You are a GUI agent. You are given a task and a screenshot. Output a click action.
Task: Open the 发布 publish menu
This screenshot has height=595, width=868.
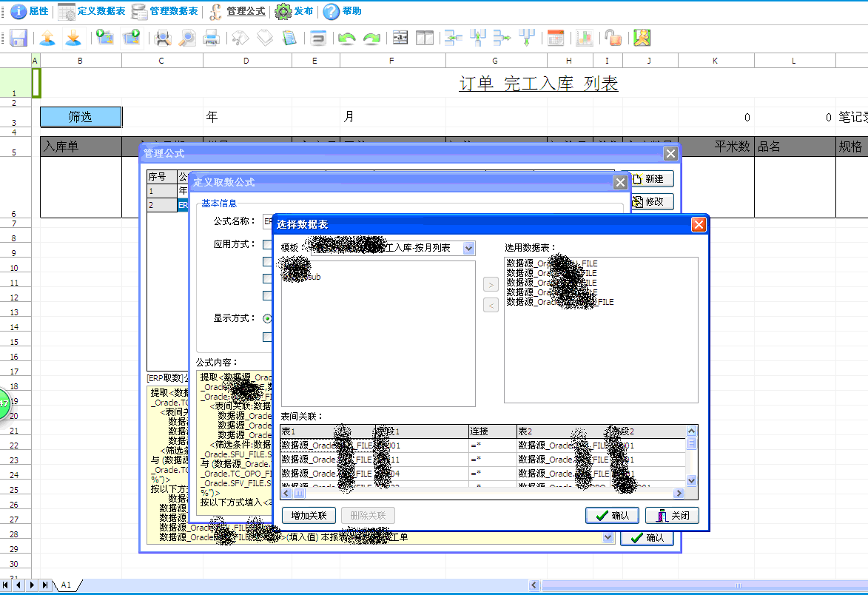294,11
